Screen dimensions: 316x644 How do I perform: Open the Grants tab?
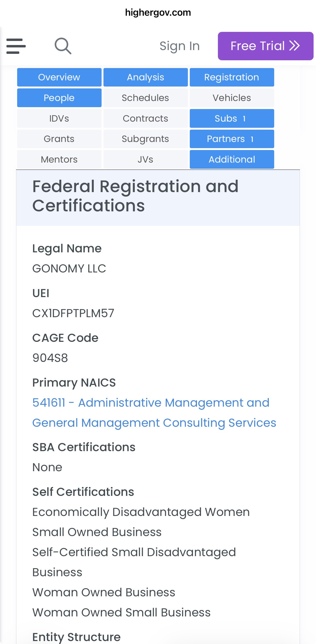(x=59, y=139)
